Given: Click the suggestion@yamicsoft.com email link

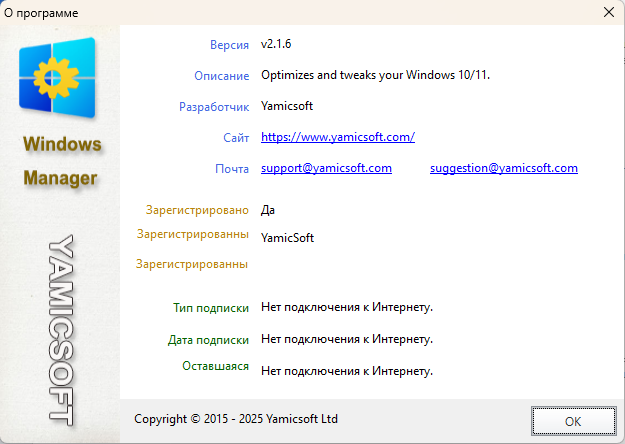Looking at the screenshot, I should [503, 168].
